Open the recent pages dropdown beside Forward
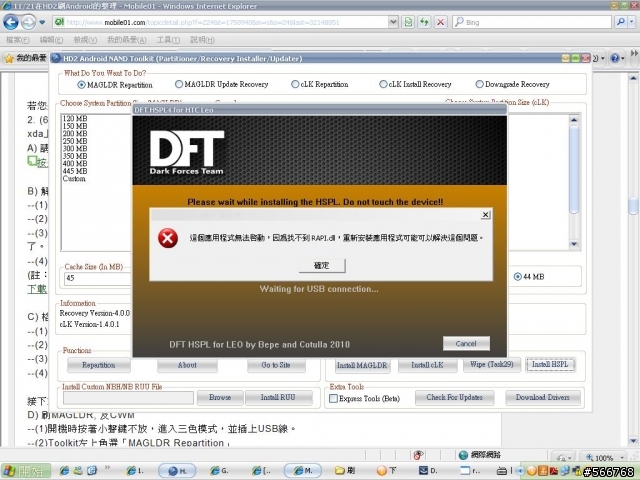640x480 pixels. 42,22
